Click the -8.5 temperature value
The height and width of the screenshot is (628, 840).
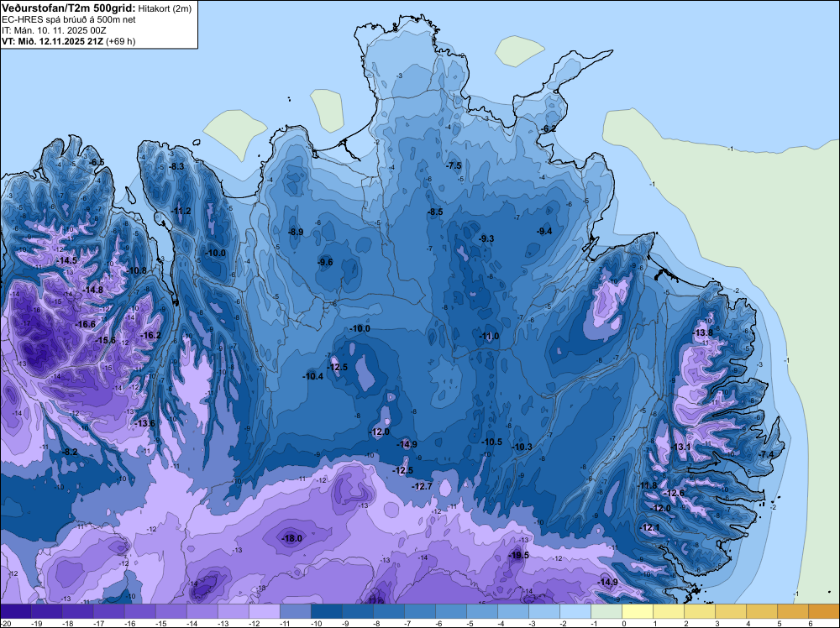(435, 212)
